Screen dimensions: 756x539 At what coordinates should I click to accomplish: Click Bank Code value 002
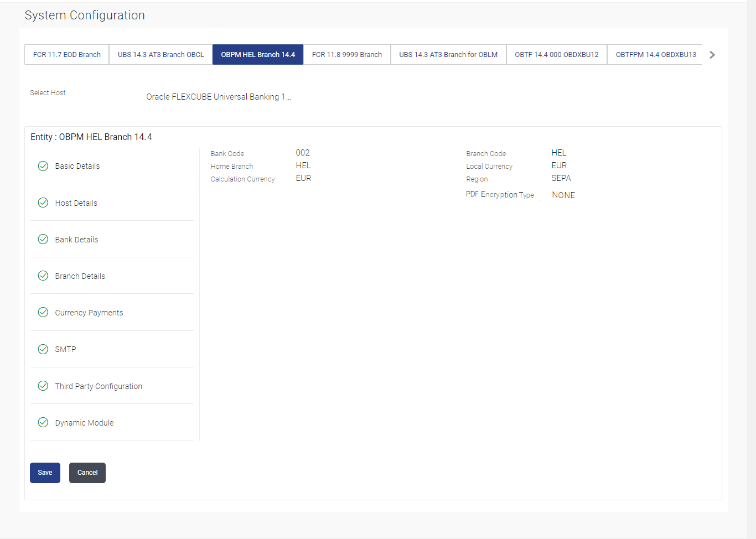[x=303, y=153]
